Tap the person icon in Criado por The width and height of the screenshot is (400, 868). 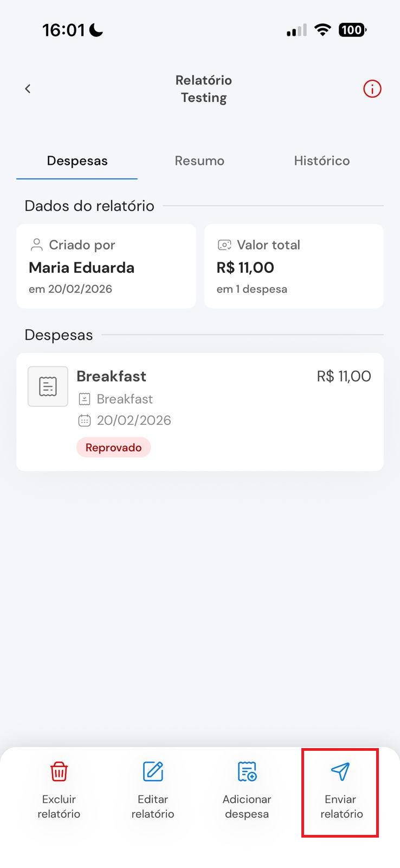point(36,245)
